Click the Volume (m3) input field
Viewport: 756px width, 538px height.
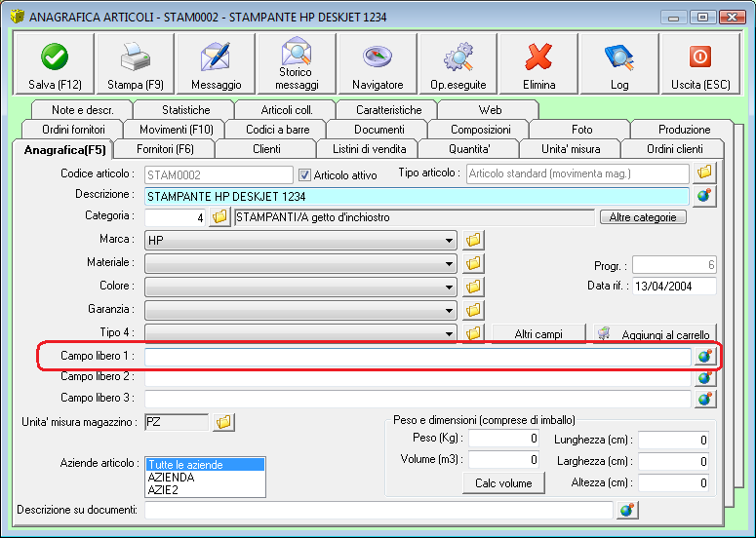pos(503,459)
